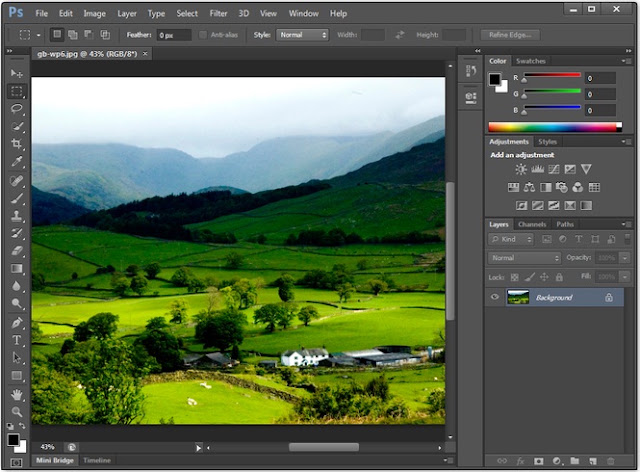Select the Clone Stamp tool
Screen dimensions: 640x472
[17, 216]
